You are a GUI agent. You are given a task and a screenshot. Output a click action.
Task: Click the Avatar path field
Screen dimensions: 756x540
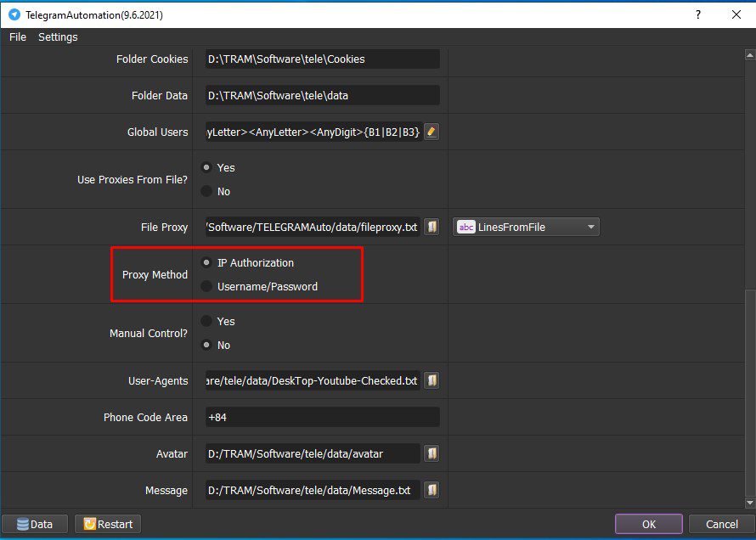[x=313, y=453]
